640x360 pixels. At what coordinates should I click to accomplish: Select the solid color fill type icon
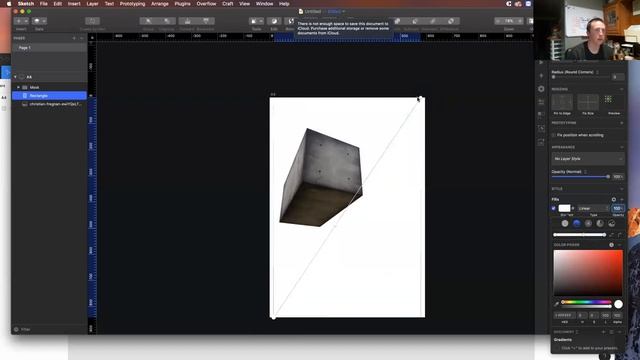(x=564, y=223)
